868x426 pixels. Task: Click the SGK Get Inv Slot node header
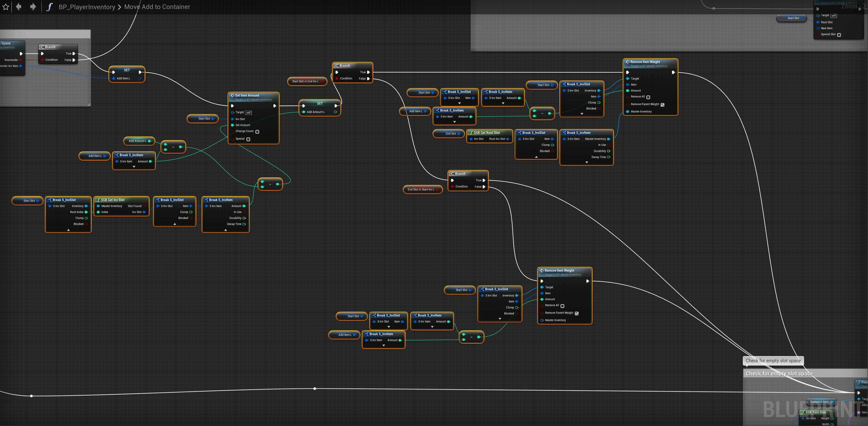(113, 200)
